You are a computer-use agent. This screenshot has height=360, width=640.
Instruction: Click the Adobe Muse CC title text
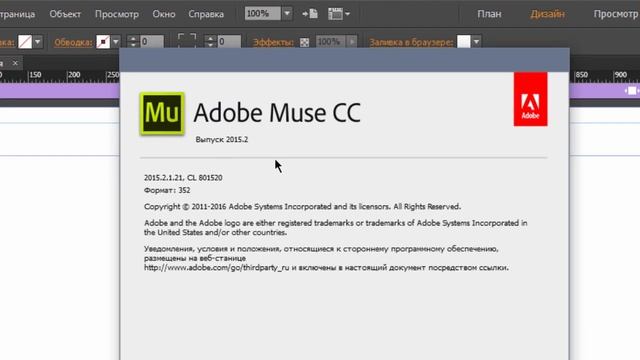(277, 113)
